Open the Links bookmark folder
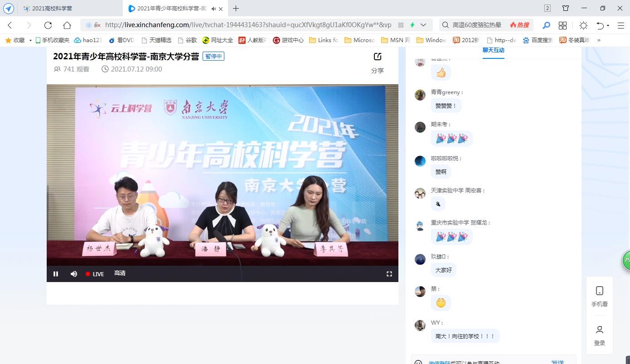Viewport: 630px width, 364px height. (x=324, y=40)
